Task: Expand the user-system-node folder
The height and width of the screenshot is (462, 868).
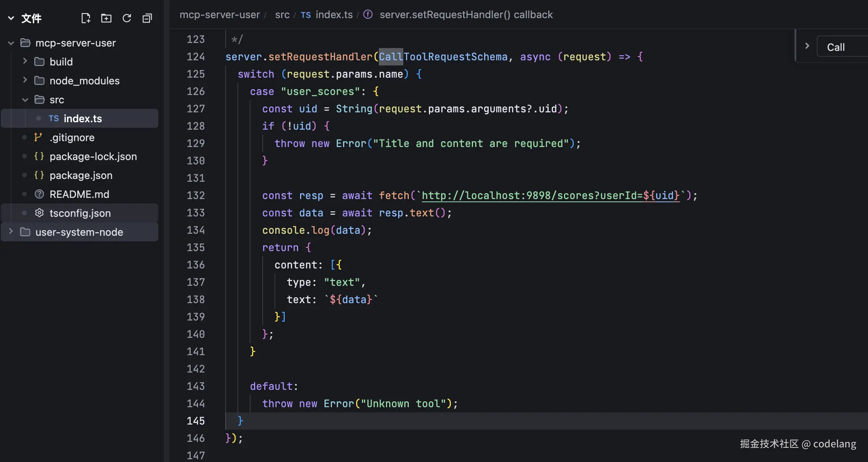Action: [11, 231]
